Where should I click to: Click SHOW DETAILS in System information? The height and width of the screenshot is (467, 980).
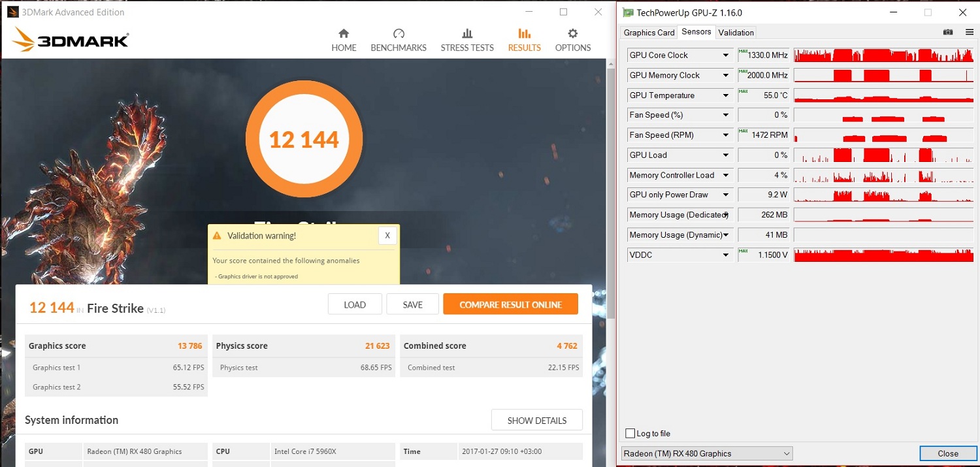(x=537, y=420)
